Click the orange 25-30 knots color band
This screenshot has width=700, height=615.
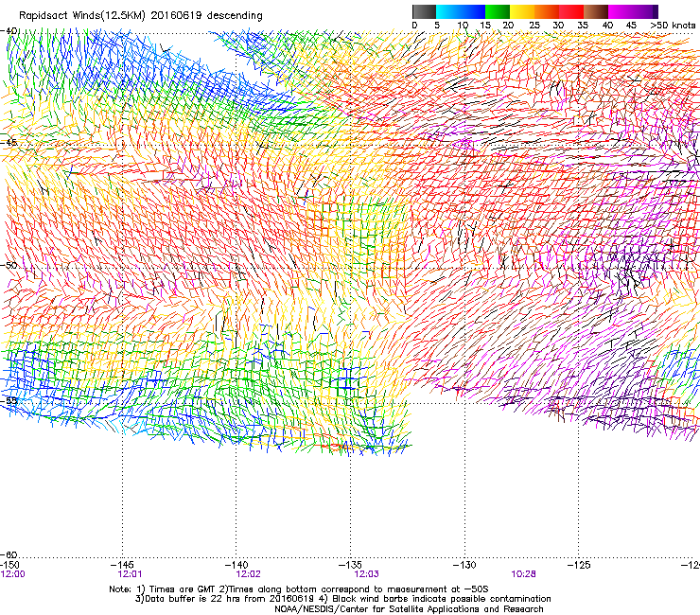(547, 11)
